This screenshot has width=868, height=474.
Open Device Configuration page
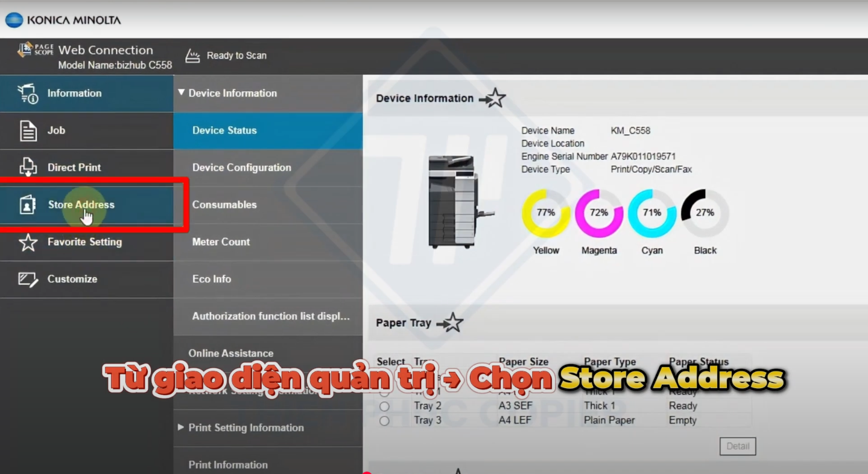coord(241,168)
